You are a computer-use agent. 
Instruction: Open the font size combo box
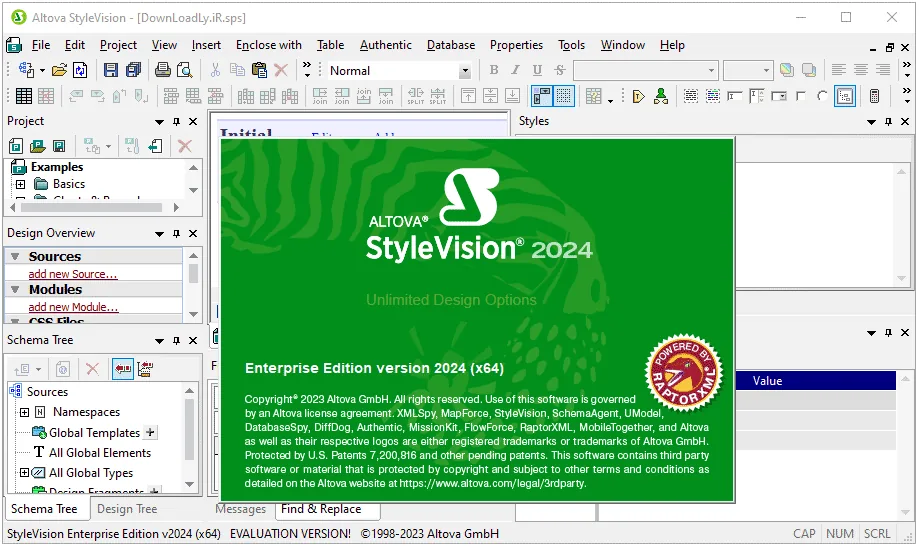748,71
